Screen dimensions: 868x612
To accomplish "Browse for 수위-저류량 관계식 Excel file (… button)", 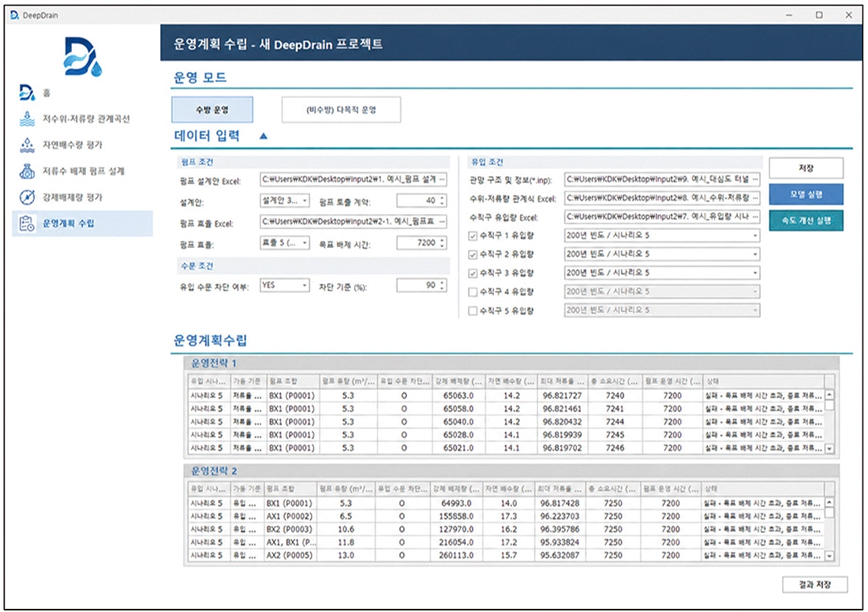I will (x=755, y=197).
